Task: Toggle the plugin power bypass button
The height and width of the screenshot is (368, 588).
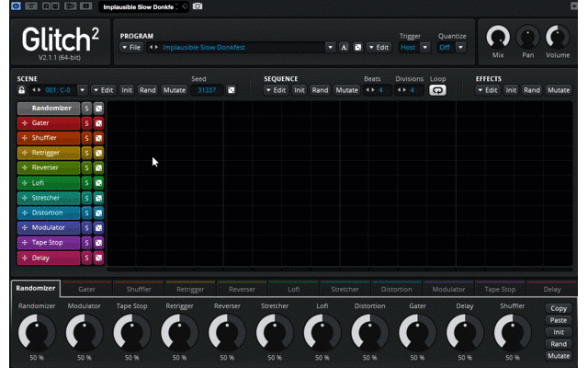Action: tap(16, 6)
